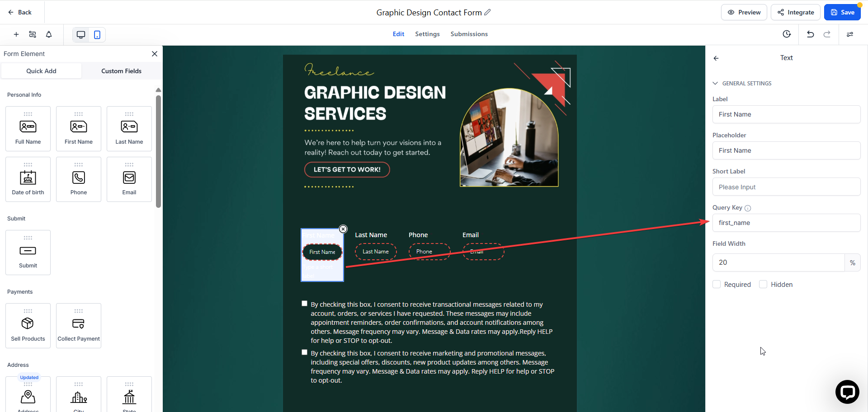Open the Submissions tab
The height and width of the screenshot is (412, 868).
469,34
